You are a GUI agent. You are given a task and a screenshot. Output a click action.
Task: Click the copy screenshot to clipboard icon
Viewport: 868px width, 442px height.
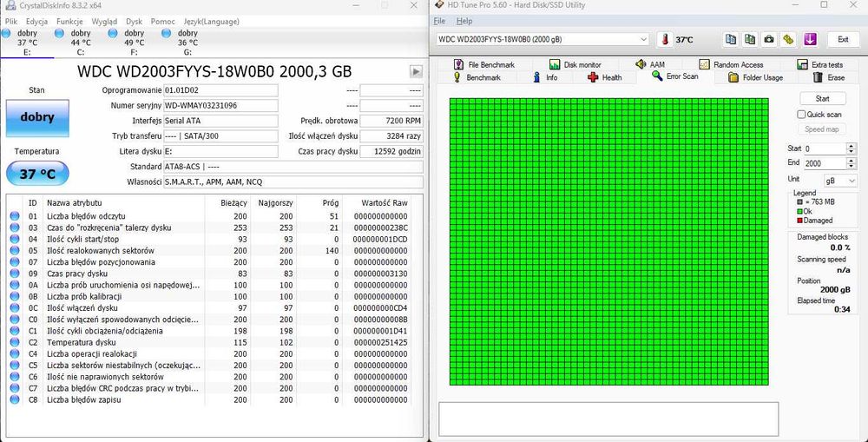coord(750,39)
